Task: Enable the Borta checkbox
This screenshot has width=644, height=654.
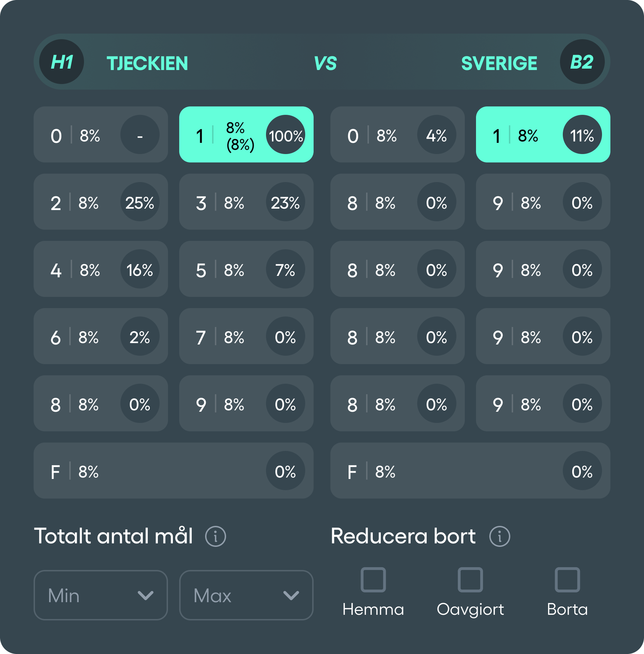Action: 568,579
